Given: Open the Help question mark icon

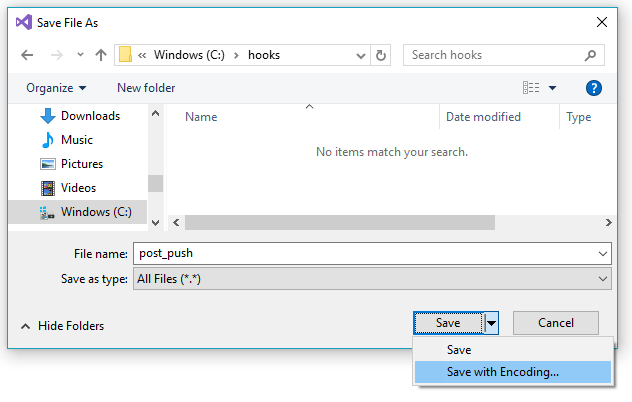Looking at the screenshot, I should coord(593,88).
